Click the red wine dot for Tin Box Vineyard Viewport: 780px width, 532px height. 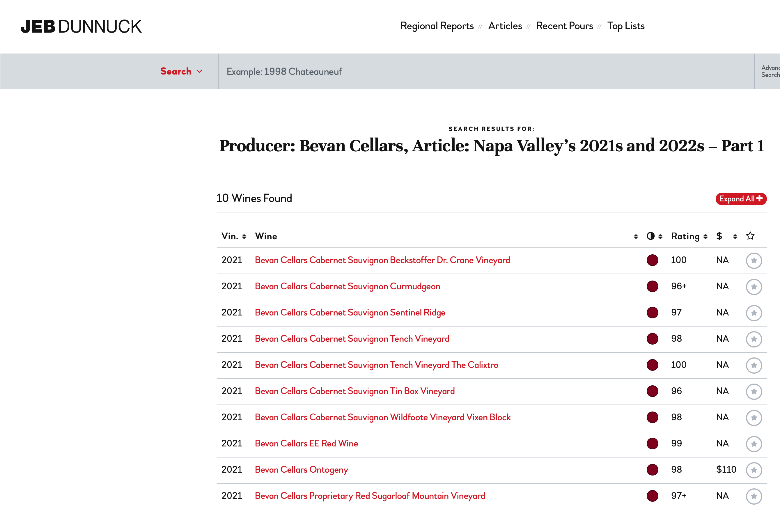tap(652, 391)
